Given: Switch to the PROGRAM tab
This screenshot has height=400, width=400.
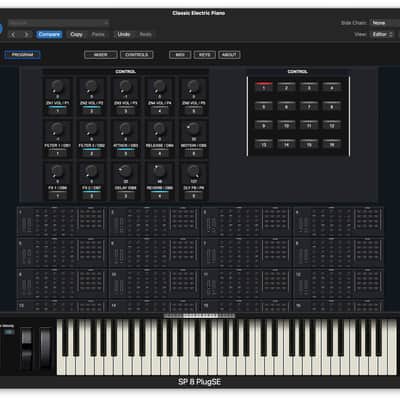Looking at the screenshot, I should click(x=22, y=55).
